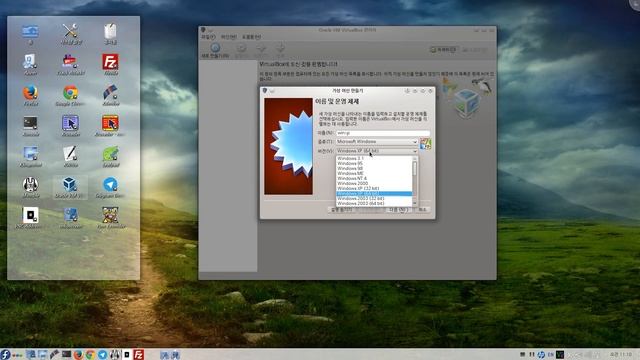The image size is (640, 360).
Task: Select Windows 2003 (64 bit) from list
Action: pyautogui.click(x=374, y=203)
